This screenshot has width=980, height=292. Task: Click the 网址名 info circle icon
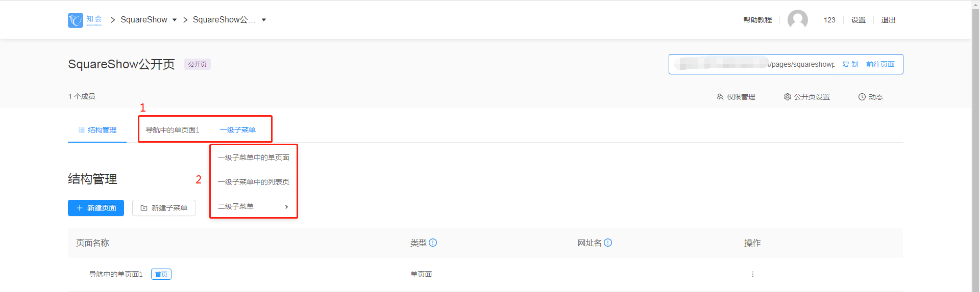tap(608, 243)
